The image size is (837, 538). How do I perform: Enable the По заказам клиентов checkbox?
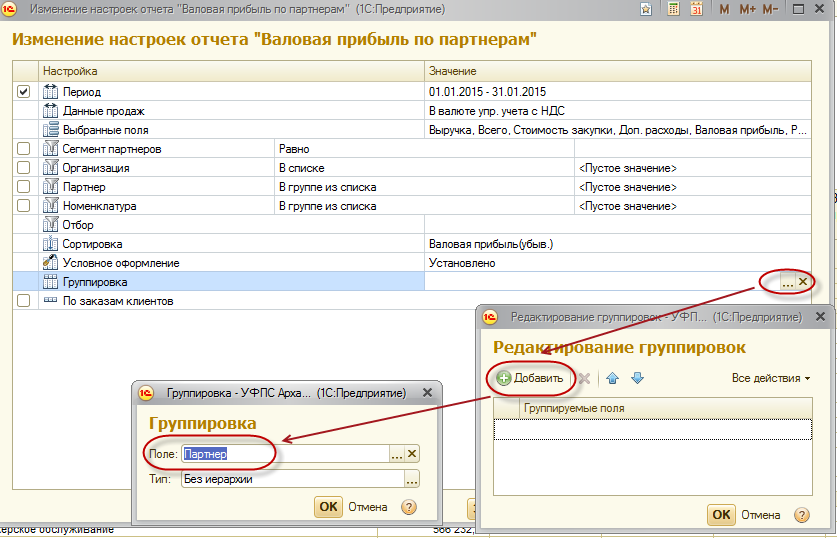pos(23,300)
